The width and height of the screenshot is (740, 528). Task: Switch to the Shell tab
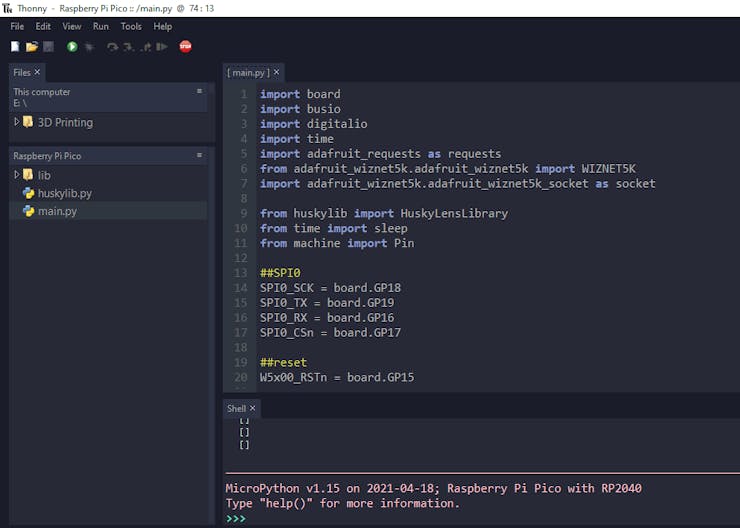point(236,408)
